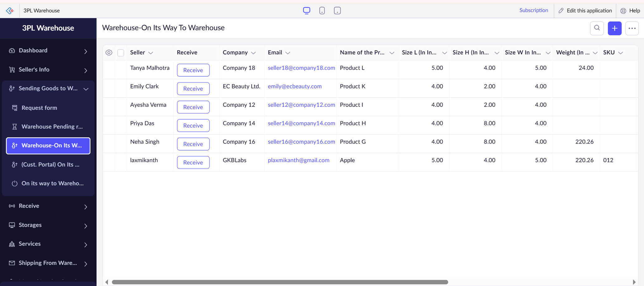Switch to phone preview icon
644x286 pixels.
coord(322,11)
